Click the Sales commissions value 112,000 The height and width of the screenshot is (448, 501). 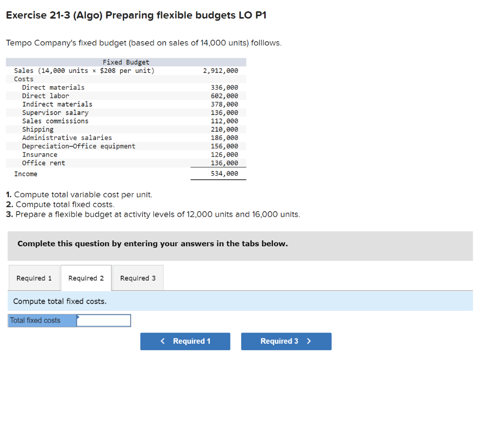(224, 121)
